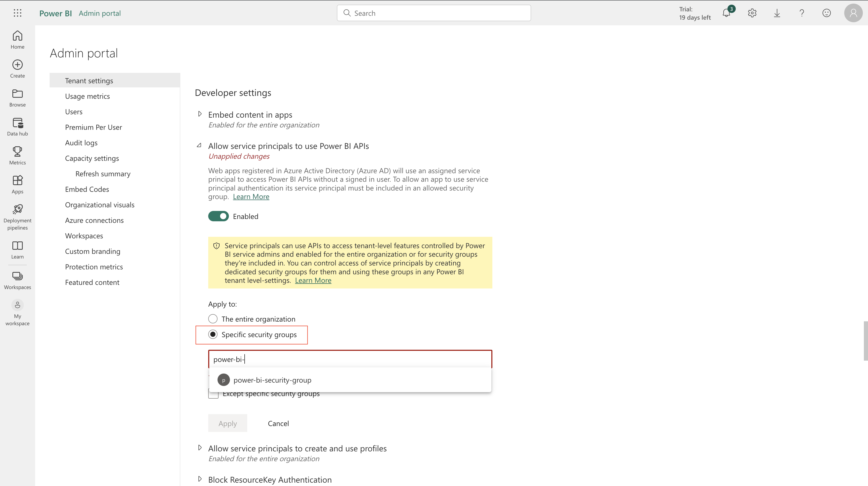Viewport: 868px width, 486px height.
Task: Click the security group input field
Action: 350,359
